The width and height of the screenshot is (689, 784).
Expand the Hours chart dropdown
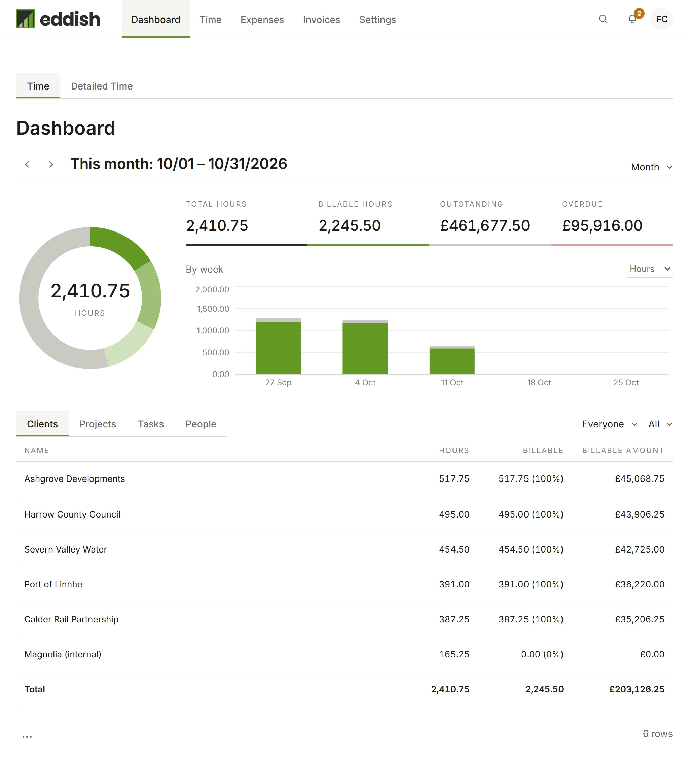coord(650,269)
